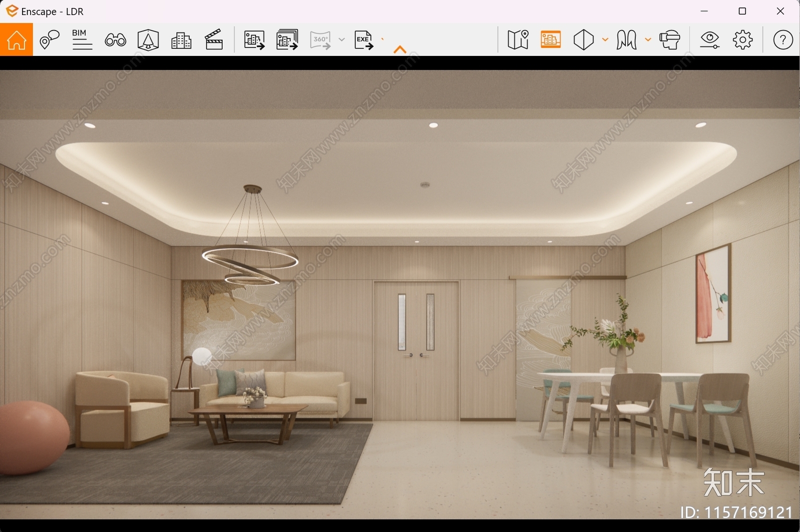Image resolution: width=800 pixels, height=532 pixels.
Task: Maximize the Enscape window
Action: click(742, 11)
